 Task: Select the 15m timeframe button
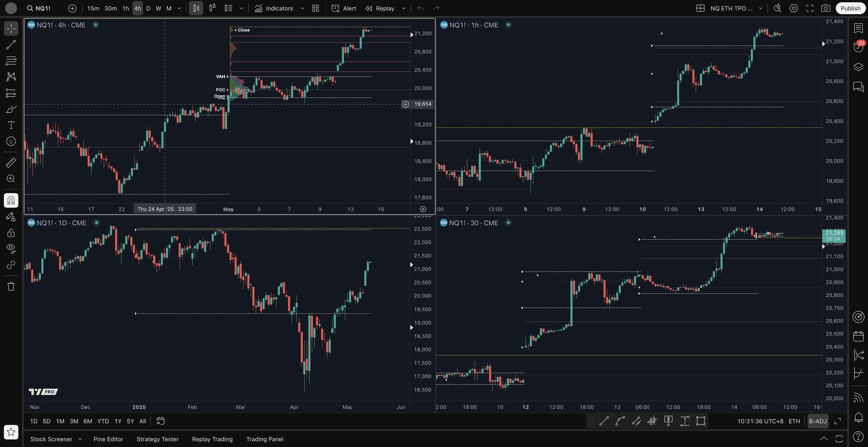[x=93, y=8]
